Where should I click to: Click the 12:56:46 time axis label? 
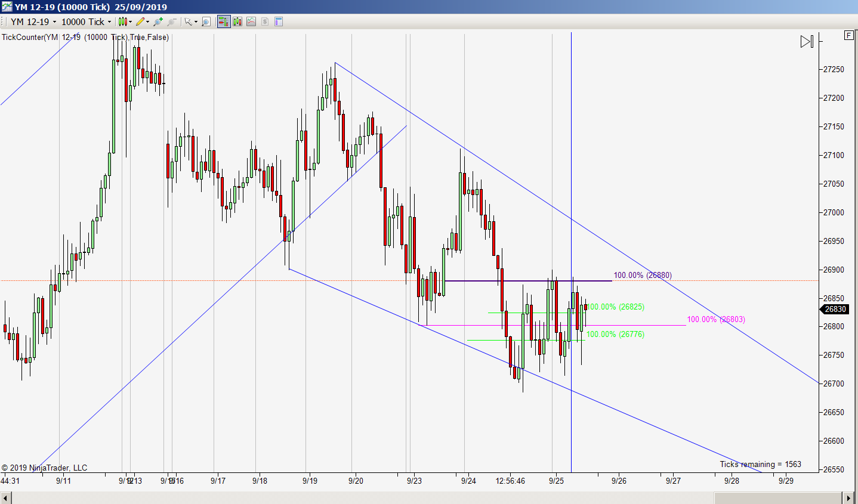coord(510,481)
